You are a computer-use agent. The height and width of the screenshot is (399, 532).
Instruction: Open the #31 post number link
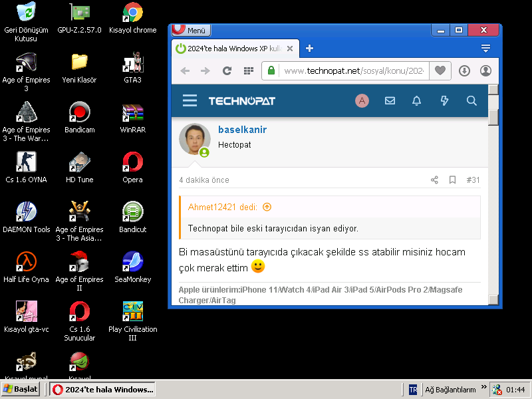click(x=473, y=180)
